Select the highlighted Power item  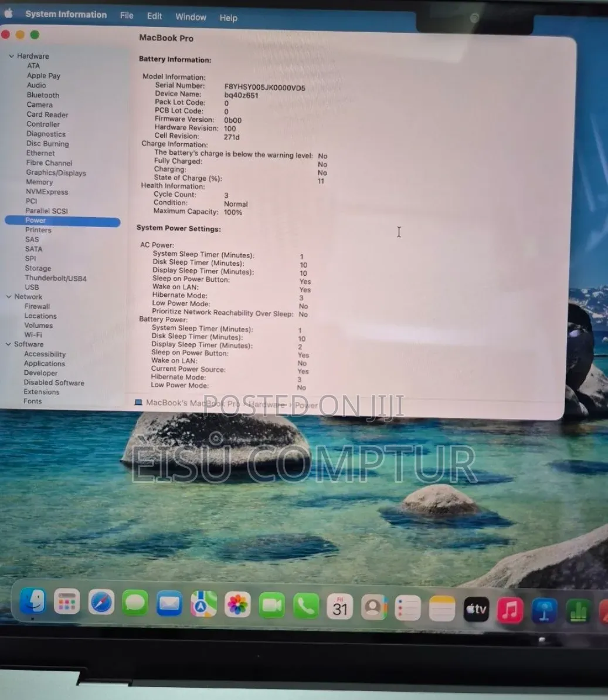pos(63,221)
